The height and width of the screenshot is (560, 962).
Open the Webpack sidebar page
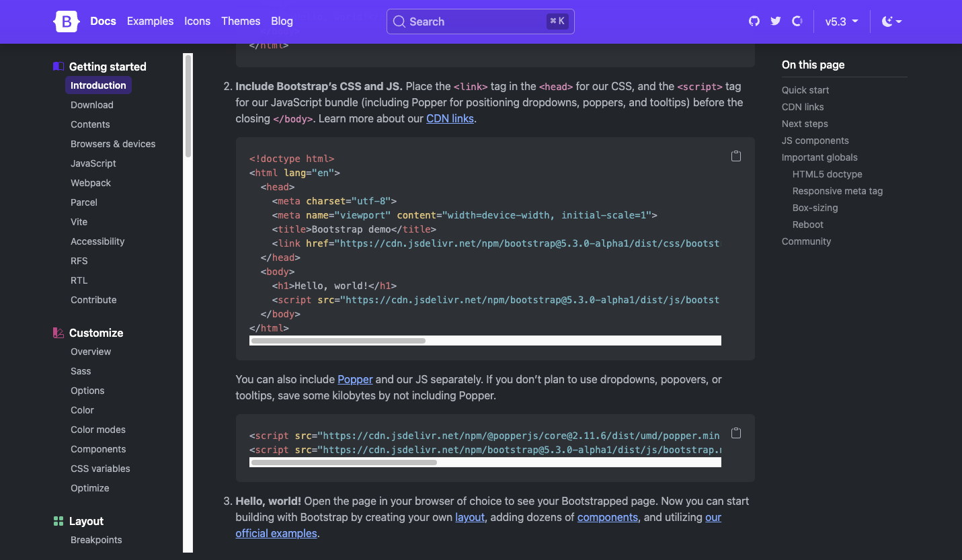click(91, 183)
